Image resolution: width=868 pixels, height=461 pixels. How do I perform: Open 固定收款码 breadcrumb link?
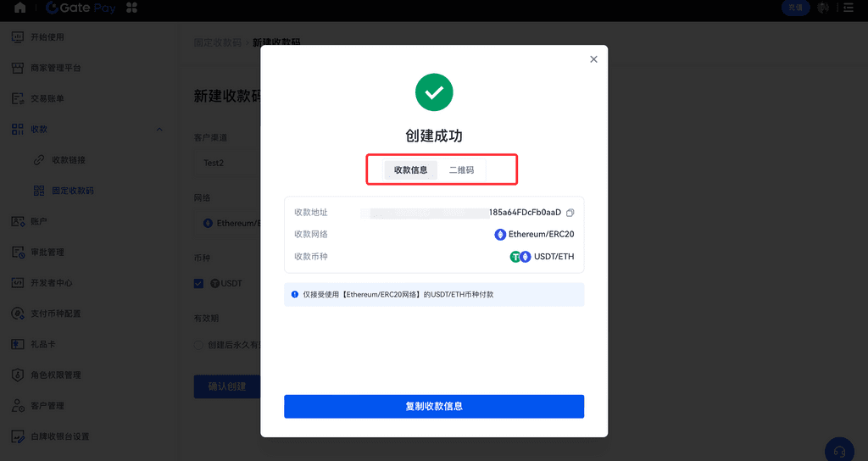click(x=218, y=42)
